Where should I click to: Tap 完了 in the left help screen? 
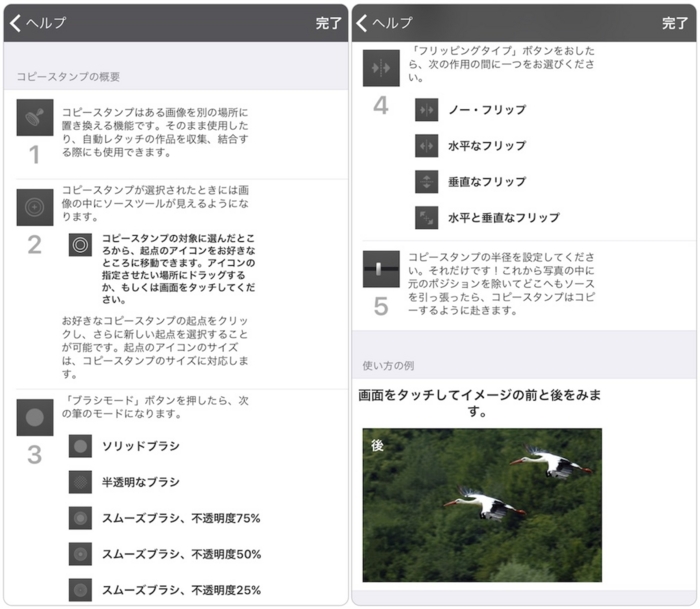pos(329,23)
